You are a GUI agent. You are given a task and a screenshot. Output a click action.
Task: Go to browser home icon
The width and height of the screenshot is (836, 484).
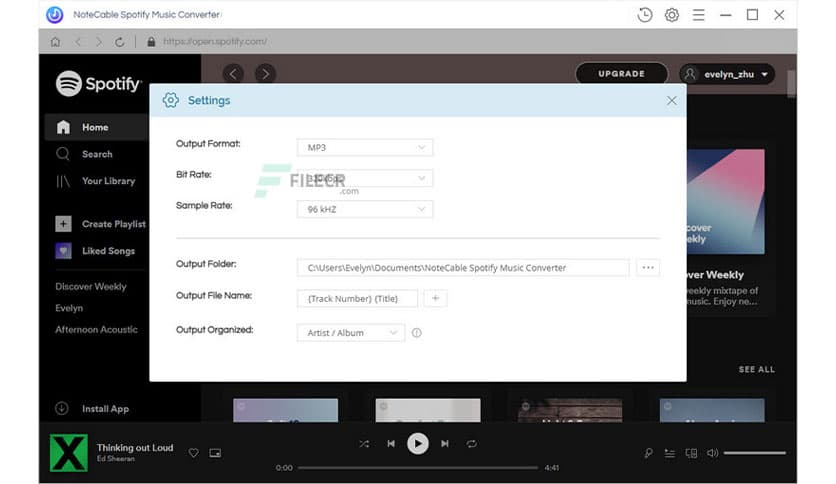pyautogui.click(x=55, y=42)
